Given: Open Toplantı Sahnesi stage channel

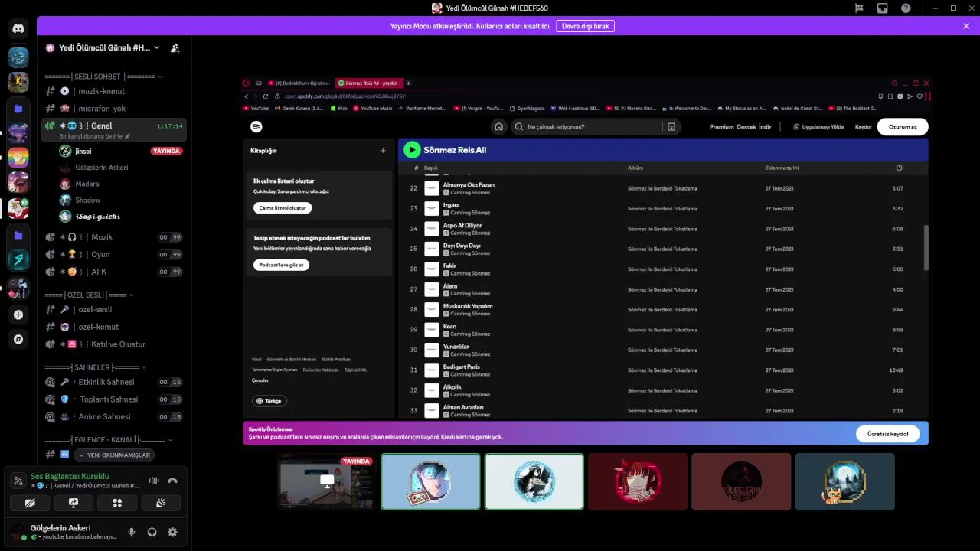Looking at the screenshot, I should tap(113, 399).
